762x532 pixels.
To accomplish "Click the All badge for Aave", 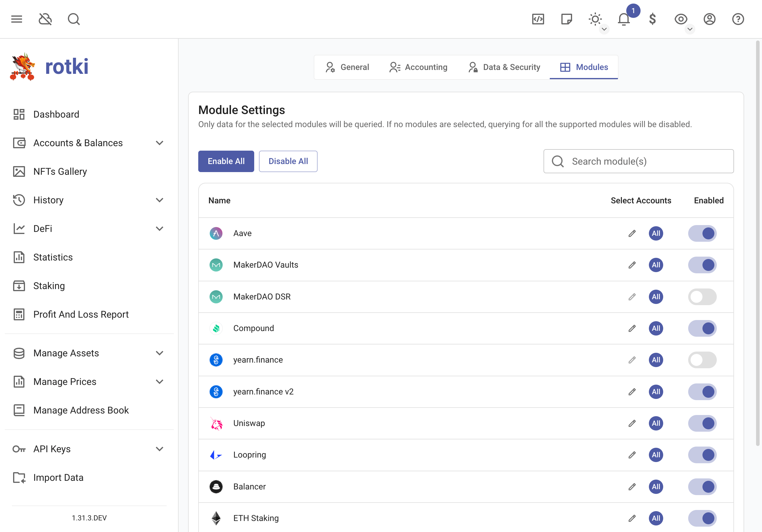I will click(656, 233).
